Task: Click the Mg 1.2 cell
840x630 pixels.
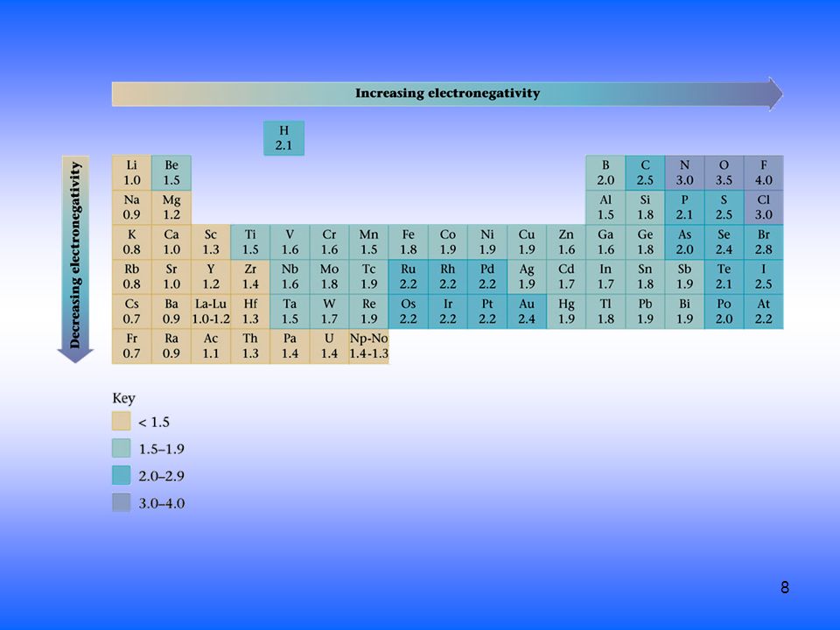Action: (171, 207)
